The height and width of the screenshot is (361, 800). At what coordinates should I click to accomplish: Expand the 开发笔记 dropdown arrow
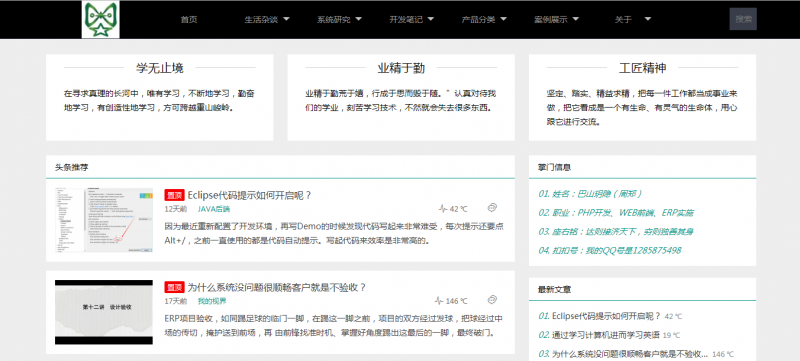(431, 19)
